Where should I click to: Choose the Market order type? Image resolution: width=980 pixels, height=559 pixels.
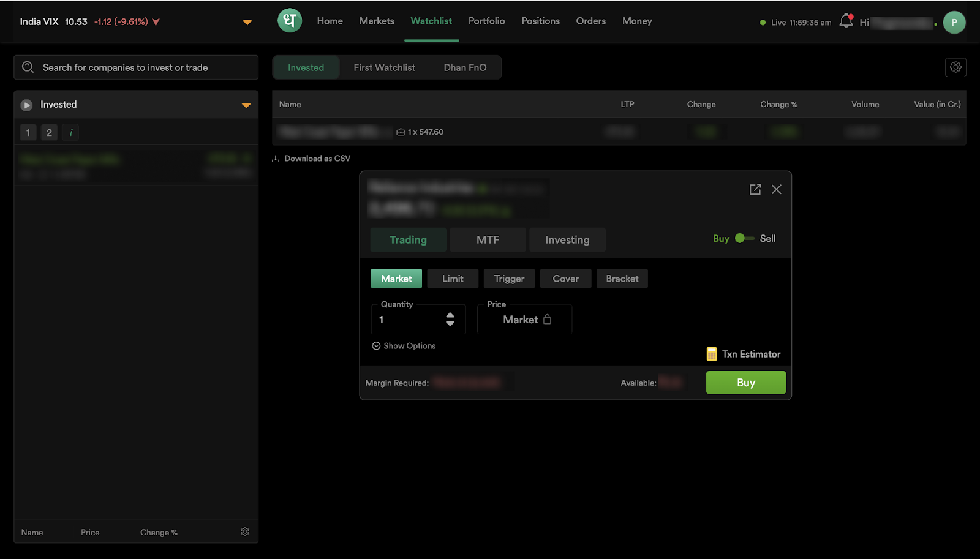(x=396, y=279)
